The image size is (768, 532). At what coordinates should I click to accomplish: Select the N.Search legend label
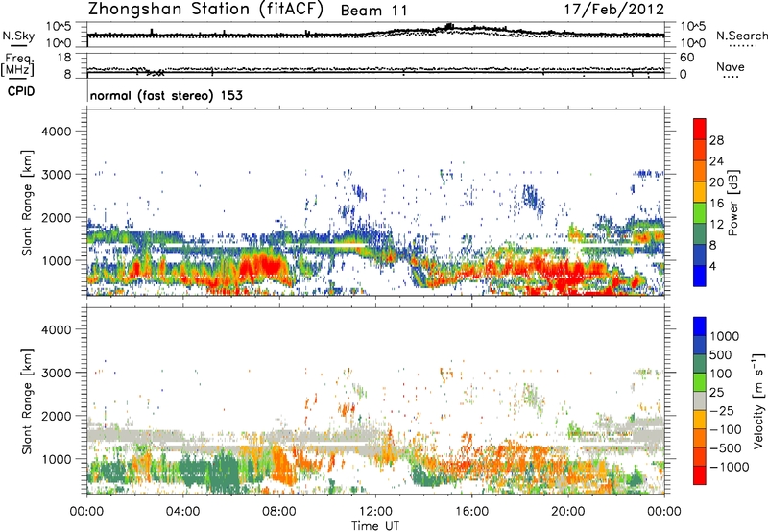[741, 36]
